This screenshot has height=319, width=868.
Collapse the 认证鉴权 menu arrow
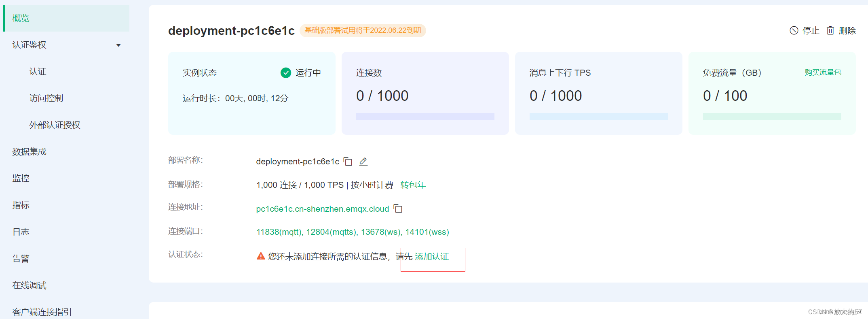pyautogui.click(x=118, y=45)
